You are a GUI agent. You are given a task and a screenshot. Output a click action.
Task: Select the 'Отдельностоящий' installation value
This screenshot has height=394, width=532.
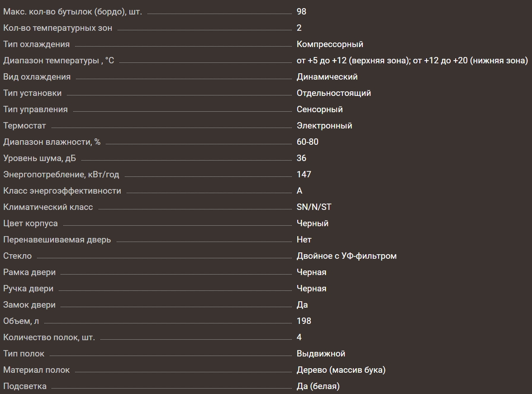click(x=333, y=93)
